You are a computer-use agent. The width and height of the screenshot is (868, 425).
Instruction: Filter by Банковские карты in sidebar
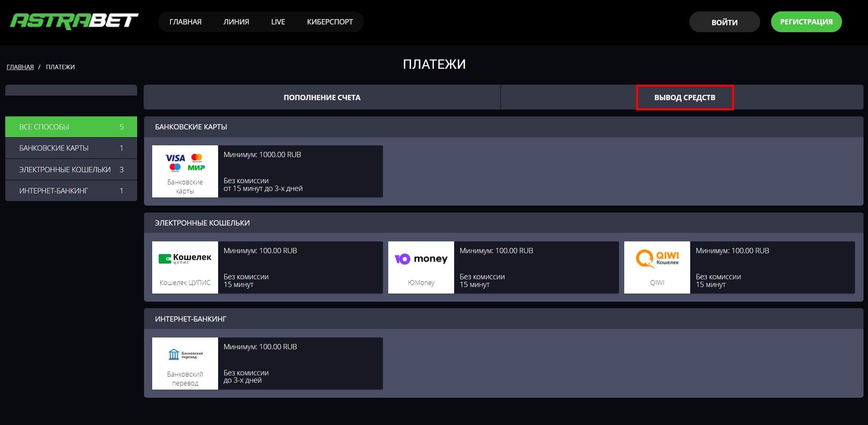click(71, 148)
